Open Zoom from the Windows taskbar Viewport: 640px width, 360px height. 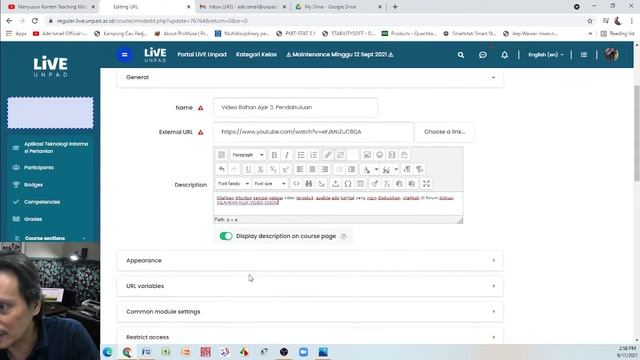[x=303, y=352]
